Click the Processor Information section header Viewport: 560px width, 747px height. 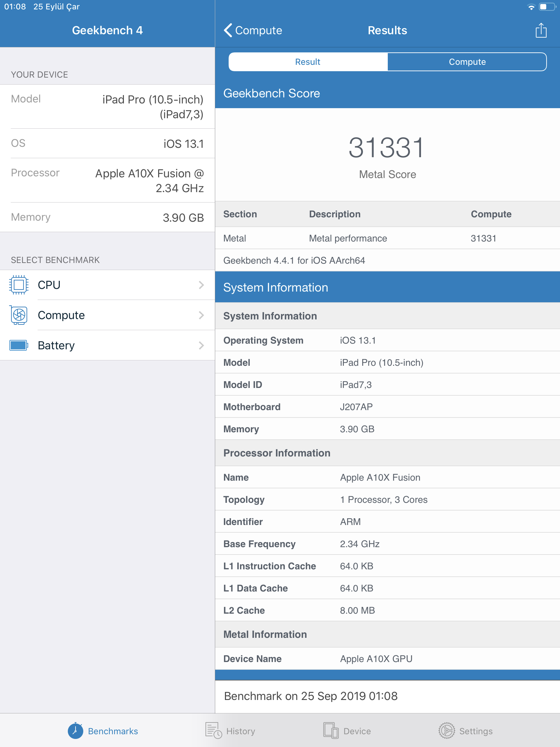click(x=277, y=453)
